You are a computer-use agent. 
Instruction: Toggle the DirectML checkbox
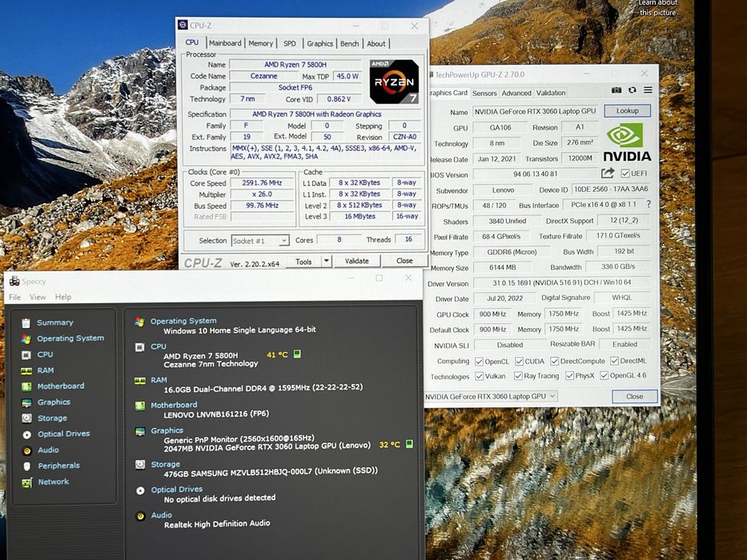[615, 361]
